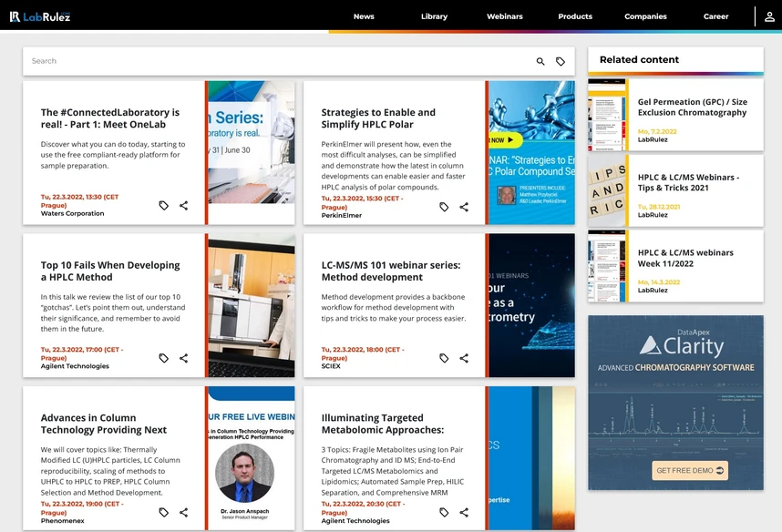Image resolution: width=782 pixels, height=532 pixels.
Task: Click tag icon on Strategies HPLC Polar card
Action: (444, 207)
